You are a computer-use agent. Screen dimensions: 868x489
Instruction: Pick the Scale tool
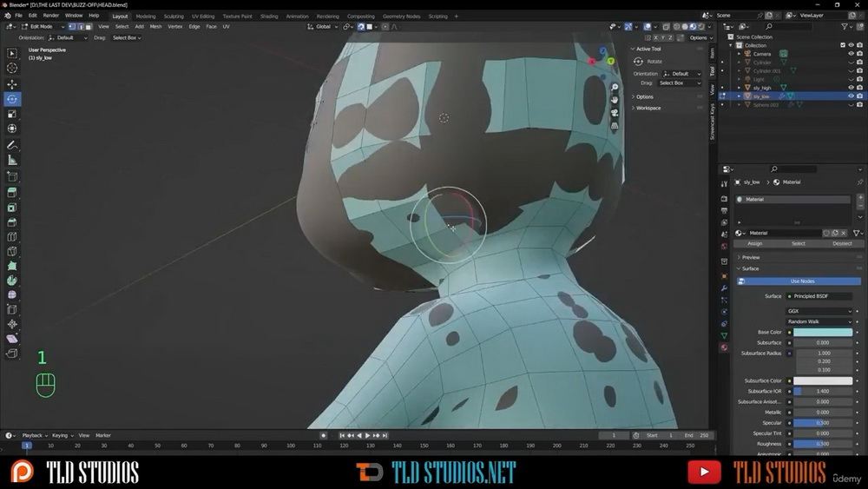11,114
